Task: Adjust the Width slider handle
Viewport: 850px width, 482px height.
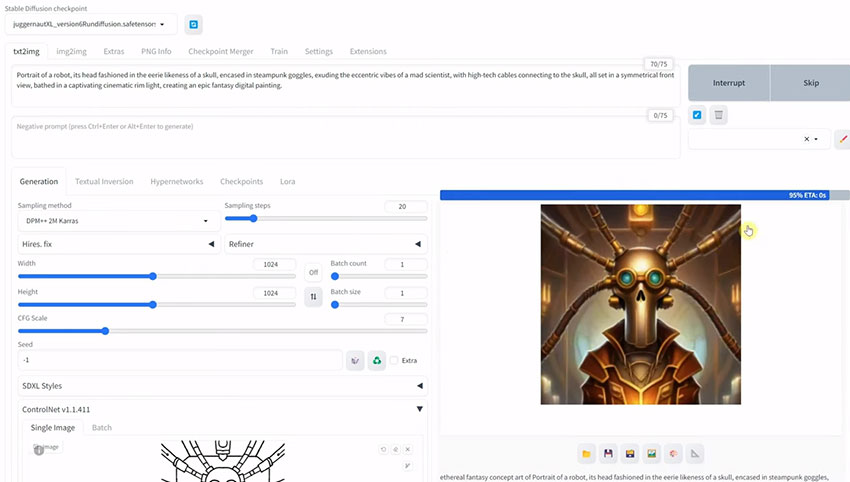Action: point(153,277)
